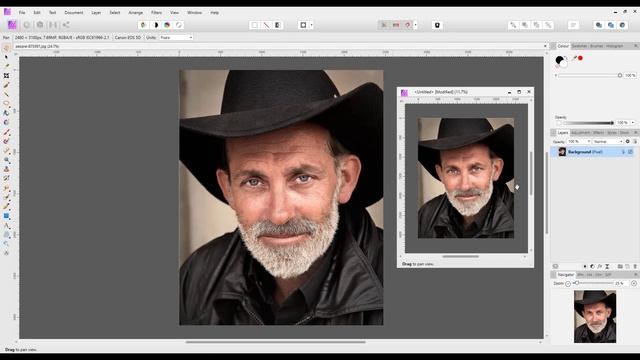Click the Deselect marquee toolbar icon
Image resolution: width=640 pixels, height=360 pixels.
[x=266, y=25]
